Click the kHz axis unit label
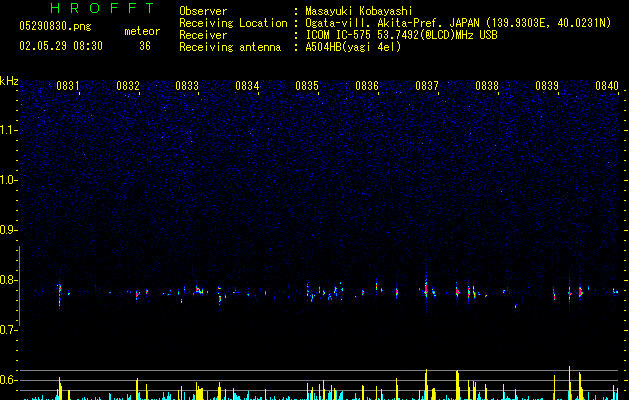Viewport: 629px width, 400px height. pyautogui.click(x=9, y=81)
